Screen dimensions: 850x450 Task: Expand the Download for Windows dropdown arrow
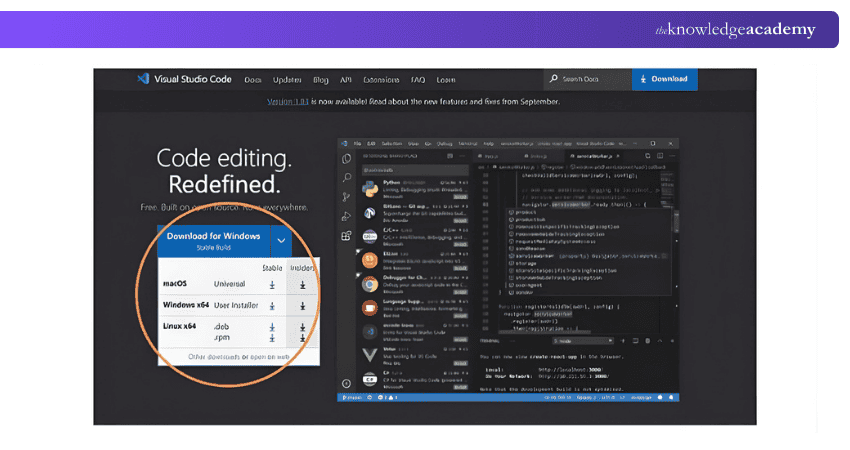[281, 241]
